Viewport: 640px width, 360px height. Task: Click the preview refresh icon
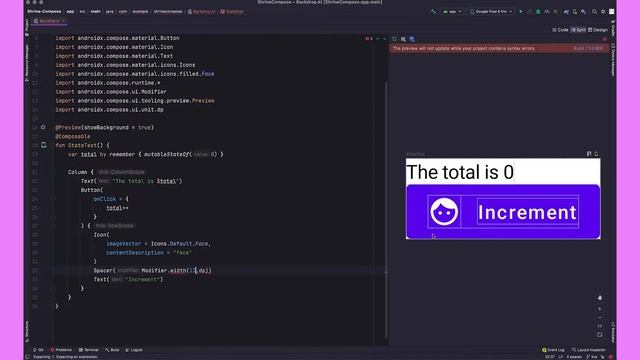394,39
